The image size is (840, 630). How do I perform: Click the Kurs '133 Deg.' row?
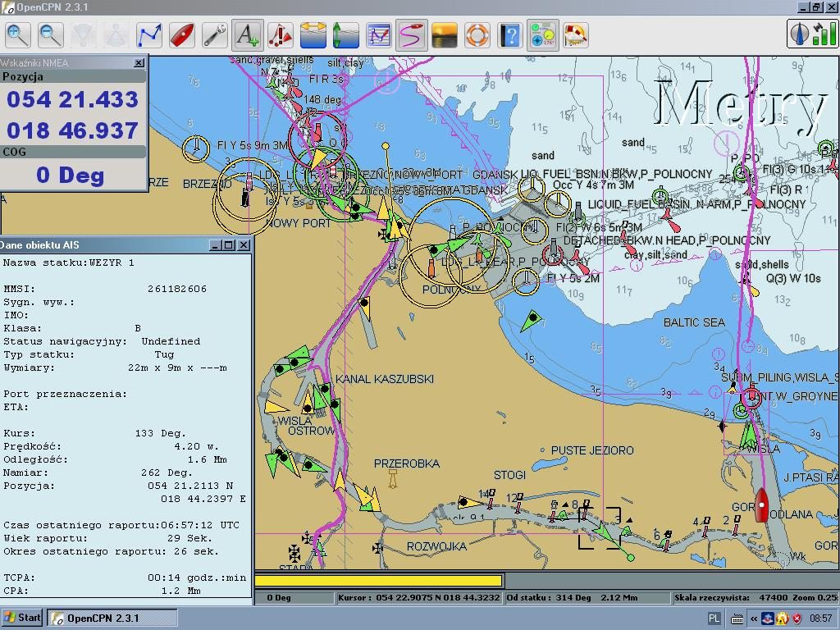click(x=95, y=433)
